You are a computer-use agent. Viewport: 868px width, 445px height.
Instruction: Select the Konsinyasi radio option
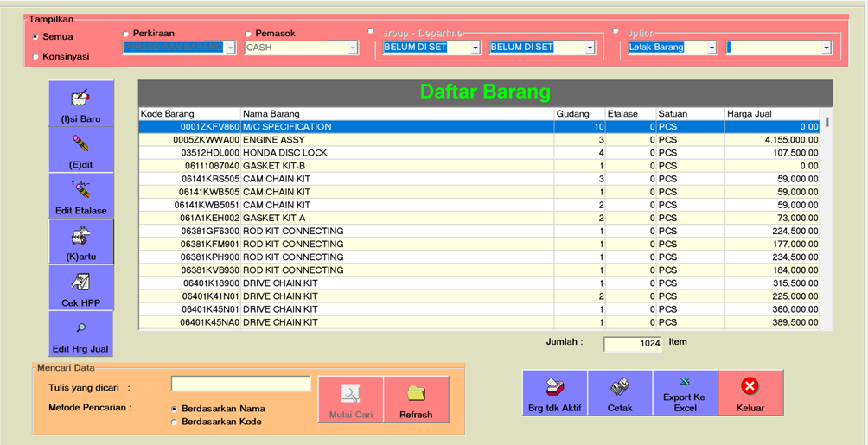tap(35, 57)
